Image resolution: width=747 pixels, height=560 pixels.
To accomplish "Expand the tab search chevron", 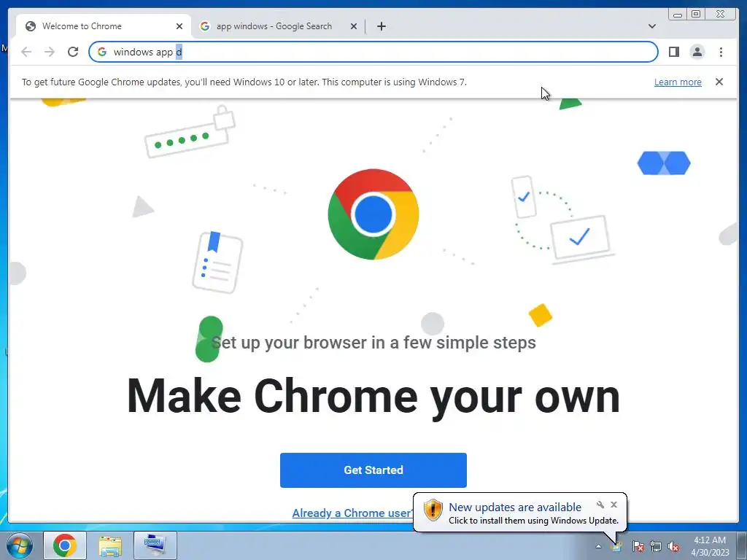I will tap(651, 26).
